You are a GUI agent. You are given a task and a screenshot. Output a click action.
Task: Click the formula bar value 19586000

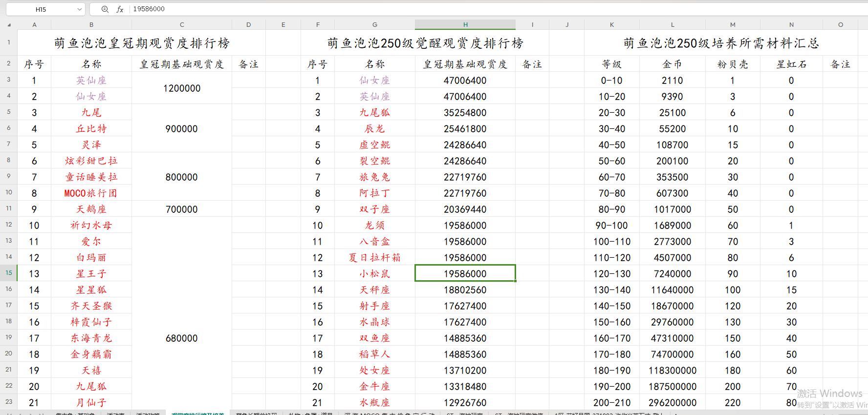[x=149, y=9]
